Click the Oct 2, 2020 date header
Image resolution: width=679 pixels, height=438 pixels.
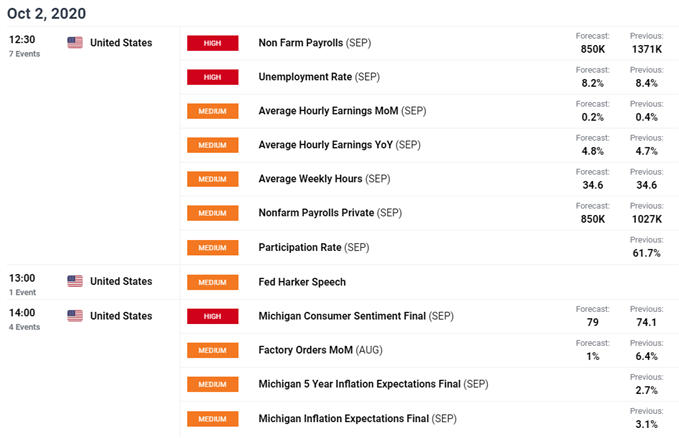(x=46, y=13)
